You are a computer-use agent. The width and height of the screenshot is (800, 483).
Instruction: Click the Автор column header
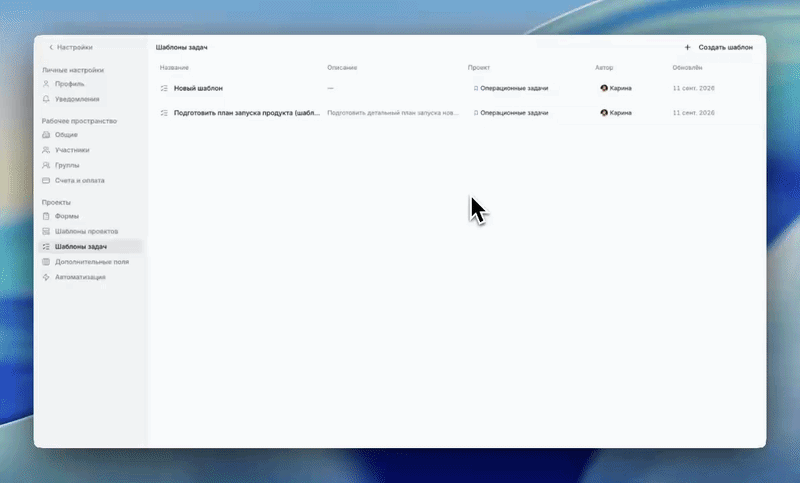click(604, 67)
